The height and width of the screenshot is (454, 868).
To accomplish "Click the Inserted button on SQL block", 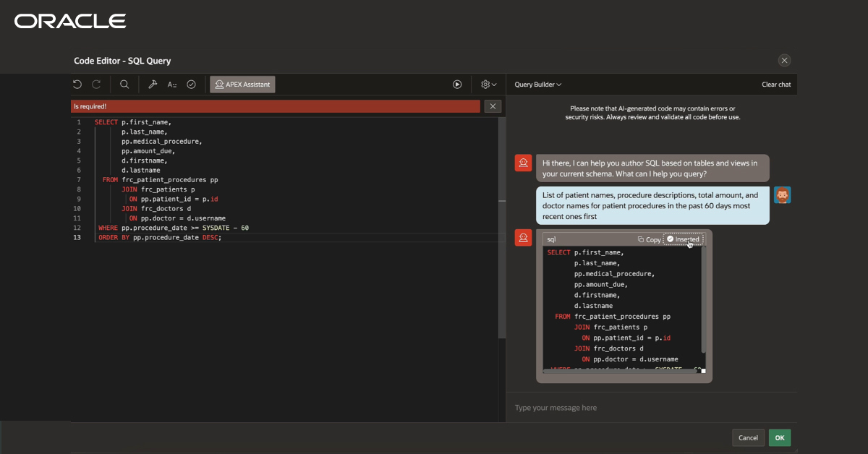I will (683, 239).
